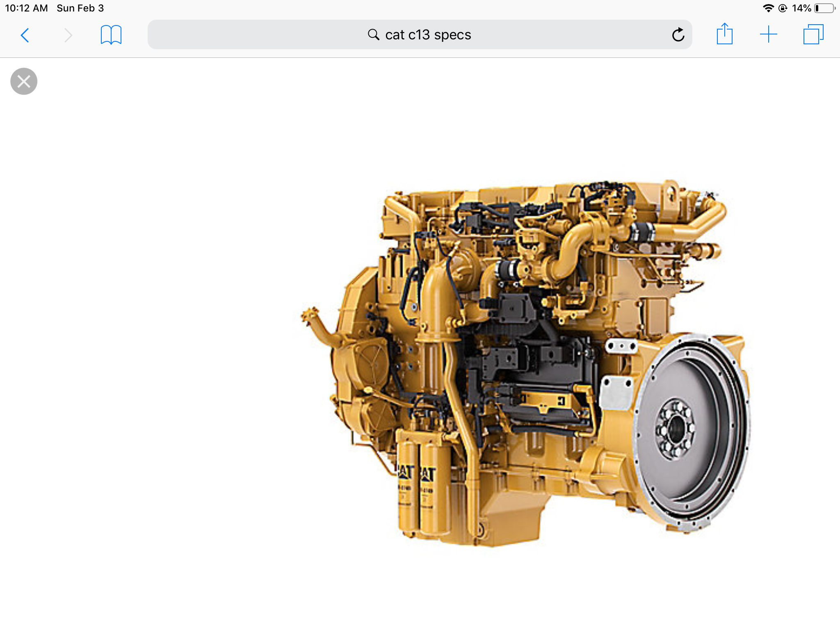Tap the grayed-out forward navigation arrow

point(67,35)
